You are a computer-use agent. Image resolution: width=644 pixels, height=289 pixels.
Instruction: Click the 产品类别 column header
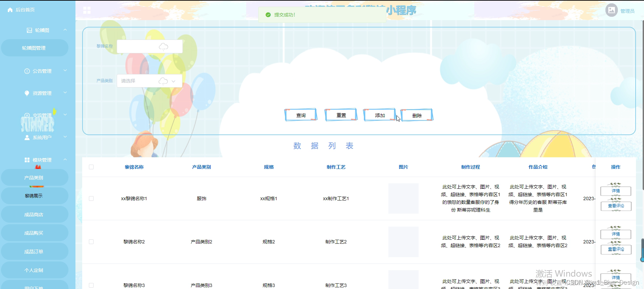202,167
